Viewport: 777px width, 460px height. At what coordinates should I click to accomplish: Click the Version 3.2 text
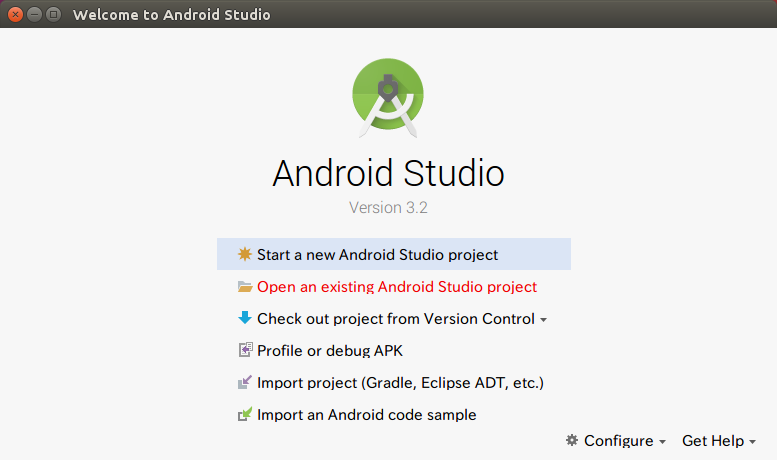coord(388,207)
